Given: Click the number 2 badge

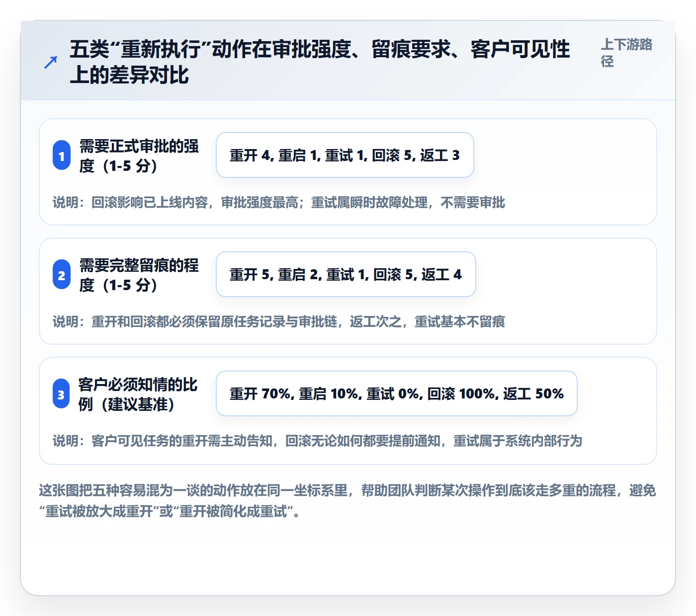Looking at the screenshot, I should [x=62, y=275].
